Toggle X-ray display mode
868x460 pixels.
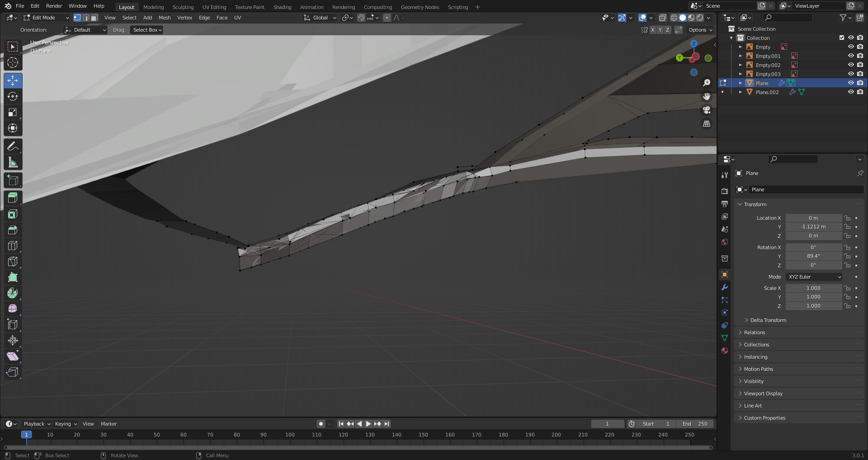pos(662,18)
